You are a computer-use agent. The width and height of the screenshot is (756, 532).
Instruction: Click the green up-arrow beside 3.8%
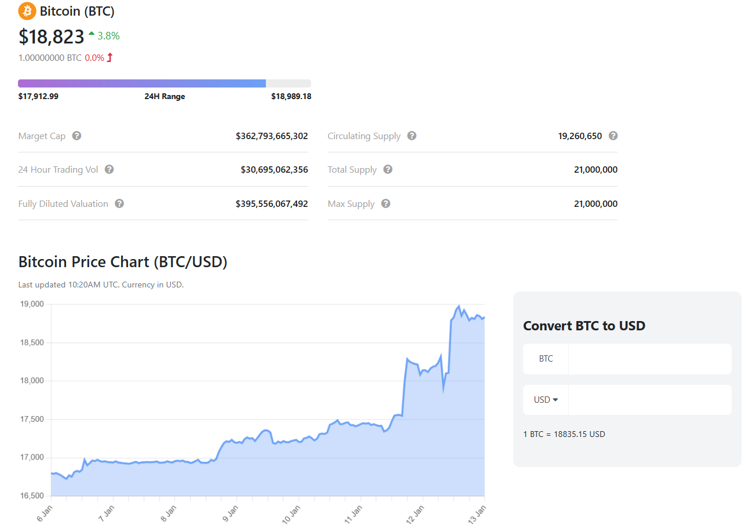coord(92,35)
